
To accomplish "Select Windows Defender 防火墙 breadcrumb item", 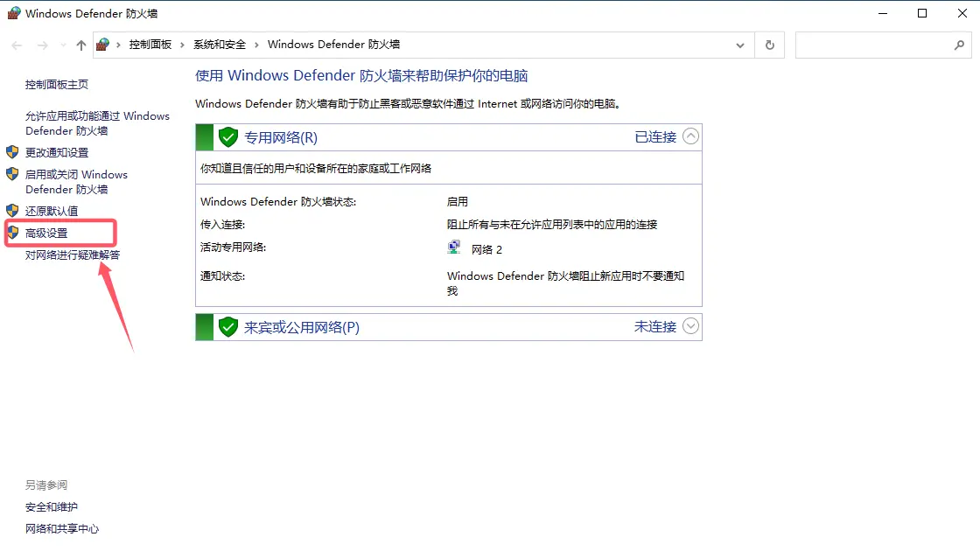I will pyautogui.click(x=333, y=45).
